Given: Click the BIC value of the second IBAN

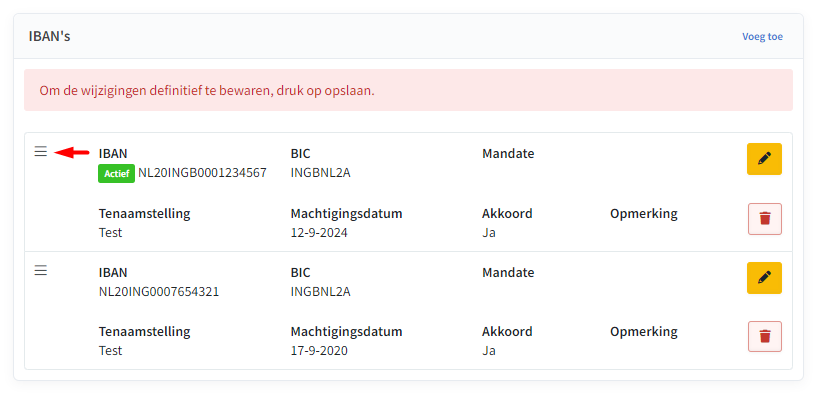Looking at the screenshot, I should click(320, 292).
